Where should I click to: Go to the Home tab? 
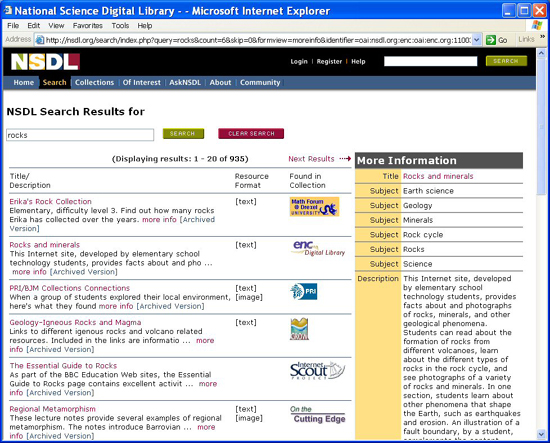click(24, 82)
